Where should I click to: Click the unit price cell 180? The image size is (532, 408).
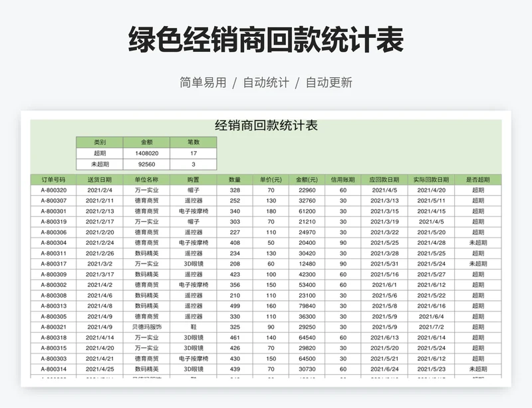click(x=271, y=211)
